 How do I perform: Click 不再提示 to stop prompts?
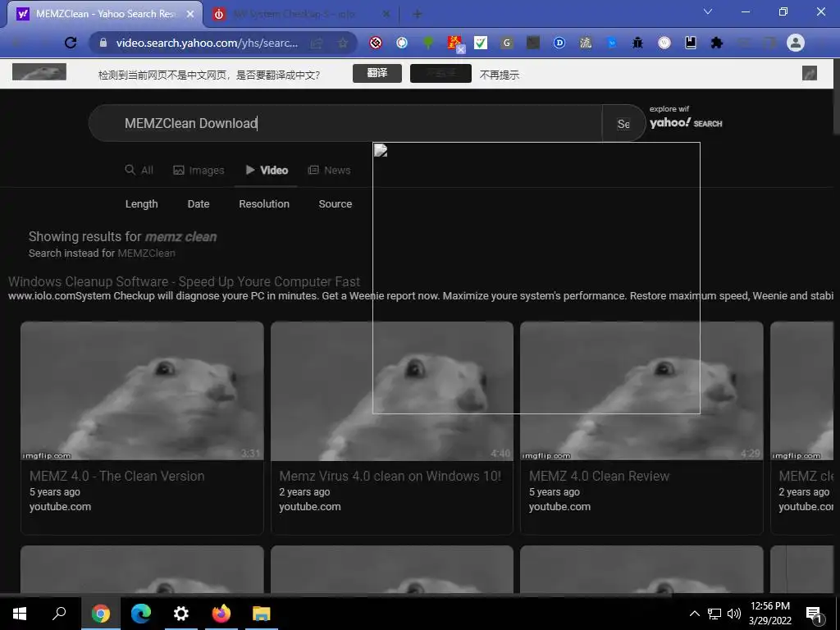coord(500,75)
